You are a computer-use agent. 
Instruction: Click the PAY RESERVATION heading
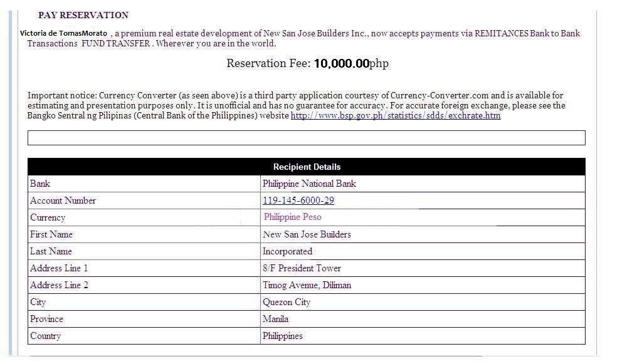(x=83, y=15)
